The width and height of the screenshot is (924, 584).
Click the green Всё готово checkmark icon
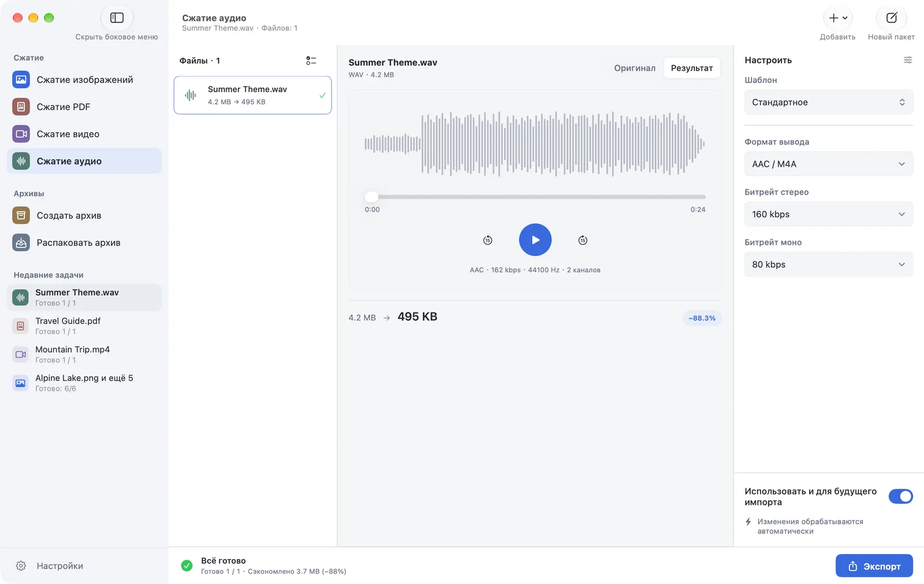point(187,566)
